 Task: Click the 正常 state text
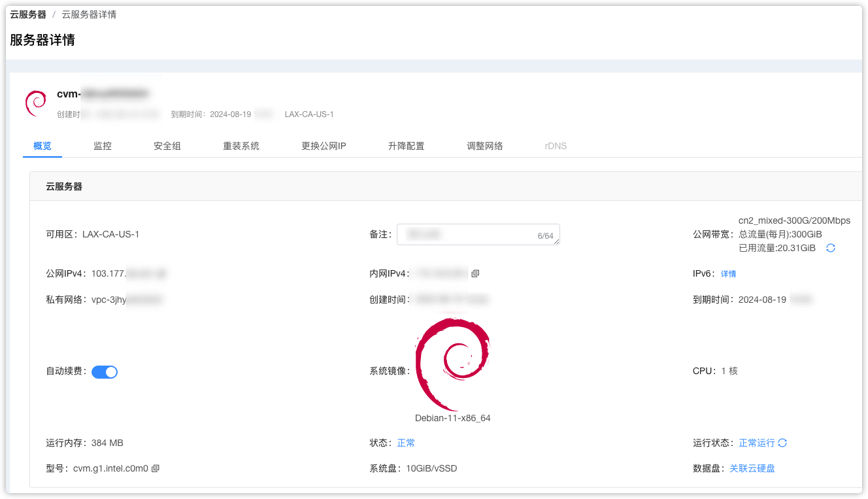(406, 443)
